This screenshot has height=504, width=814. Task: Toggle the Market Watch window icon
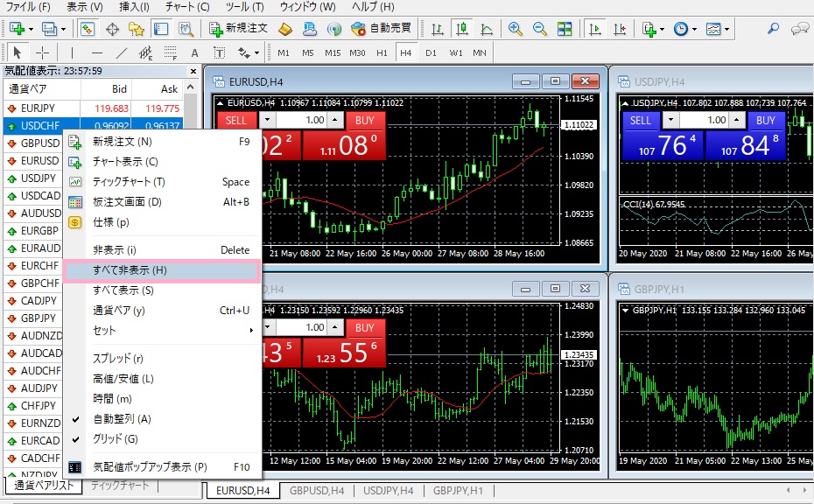click(88, 29)
